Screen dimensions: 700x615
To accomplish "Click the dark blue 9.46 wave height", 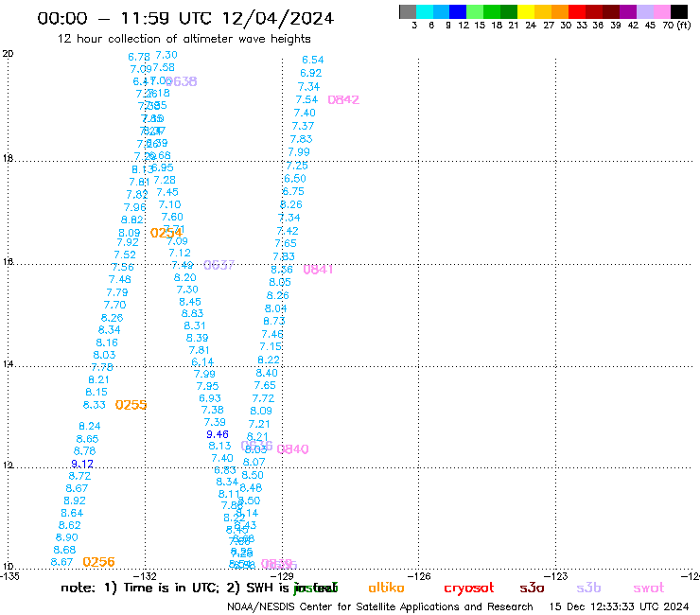I will point(218,434).
